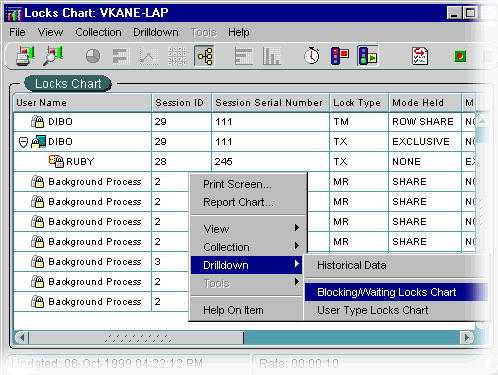Click the EXCLUSIVE mode held cell
The height and width of the screenshot is (375, 498).
(425, 142)
